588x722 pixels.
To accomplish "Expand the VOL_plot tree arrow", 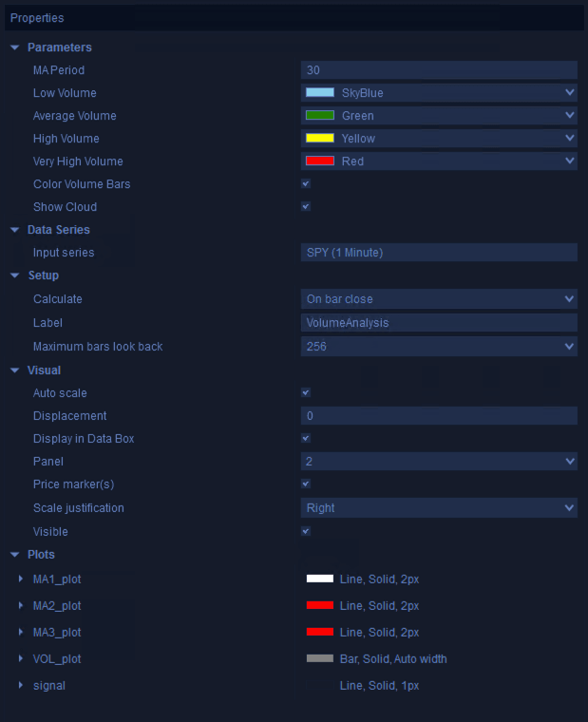I will (21, 659).
